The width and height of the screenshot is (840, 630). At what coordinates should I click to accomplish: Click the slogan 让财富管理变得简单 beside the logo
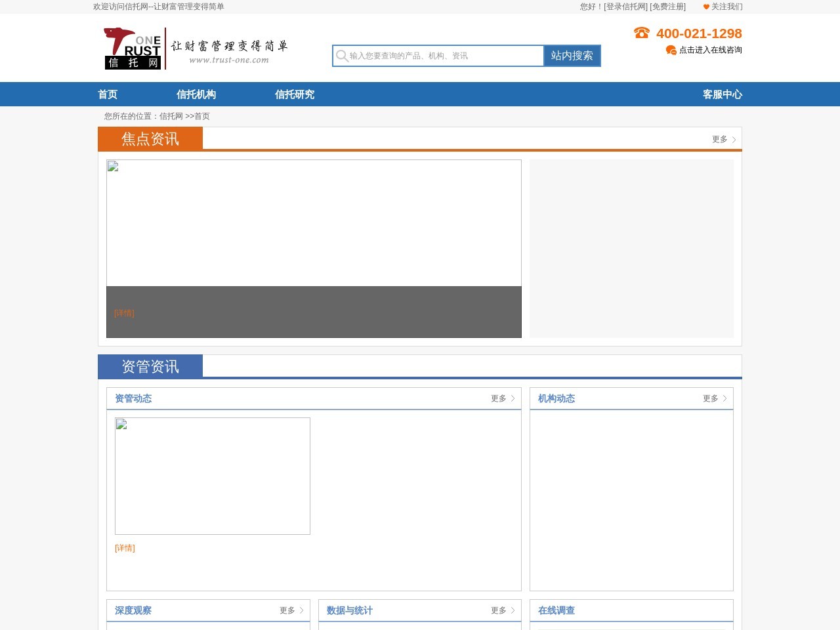(230, 46)
